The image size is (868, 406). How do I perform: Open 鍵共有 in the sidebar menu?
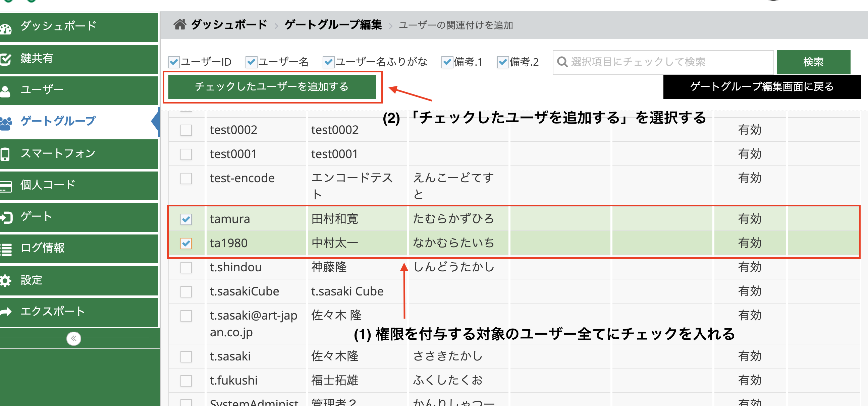(79, 59)
